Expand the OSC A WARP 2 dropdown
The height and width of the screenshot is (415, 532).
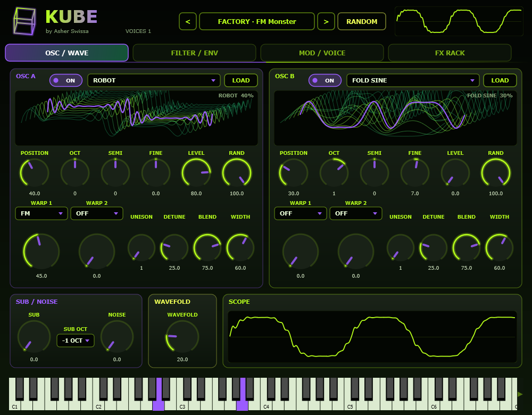(x=97, y=213)
